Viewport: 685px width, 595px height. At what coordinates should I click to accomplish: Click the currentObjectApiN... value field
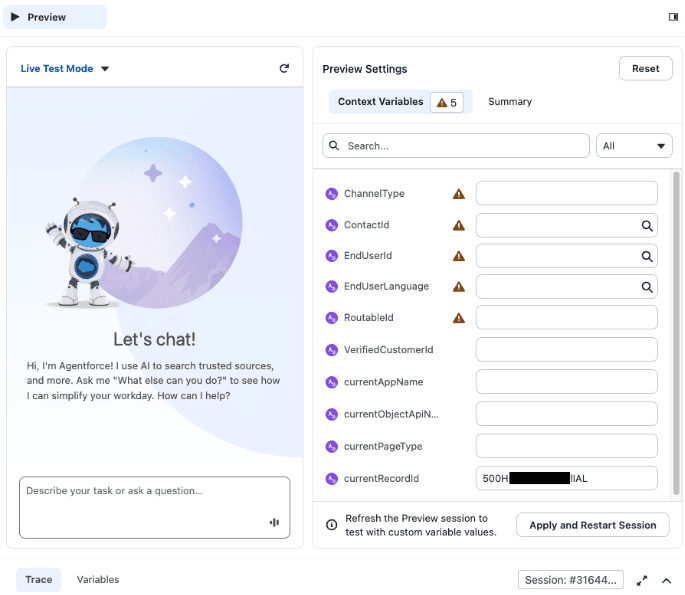coord(567,414)
